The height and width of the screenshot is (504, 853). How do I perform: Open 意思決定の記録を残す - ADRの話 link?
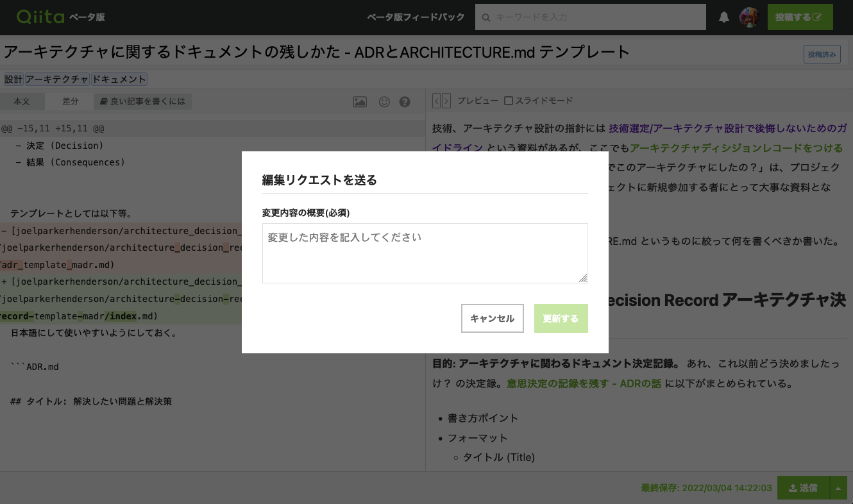(584, 384)
